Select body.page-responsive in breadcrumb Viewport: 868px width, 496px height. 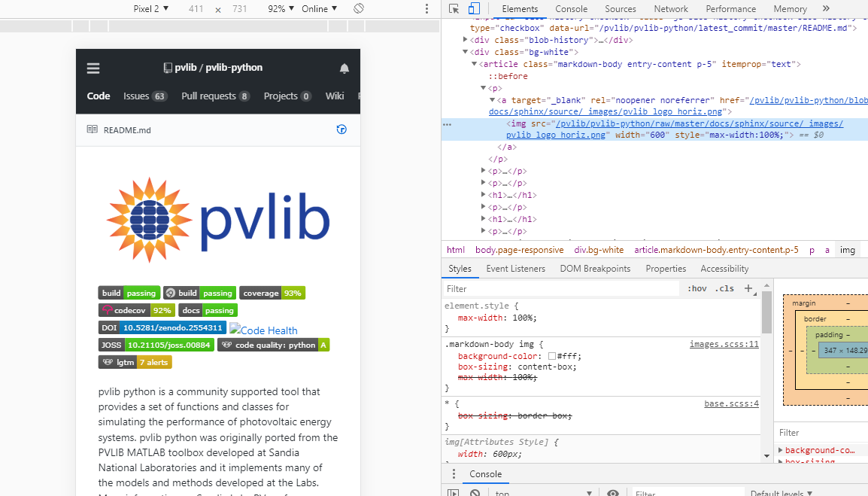(519, 250)
